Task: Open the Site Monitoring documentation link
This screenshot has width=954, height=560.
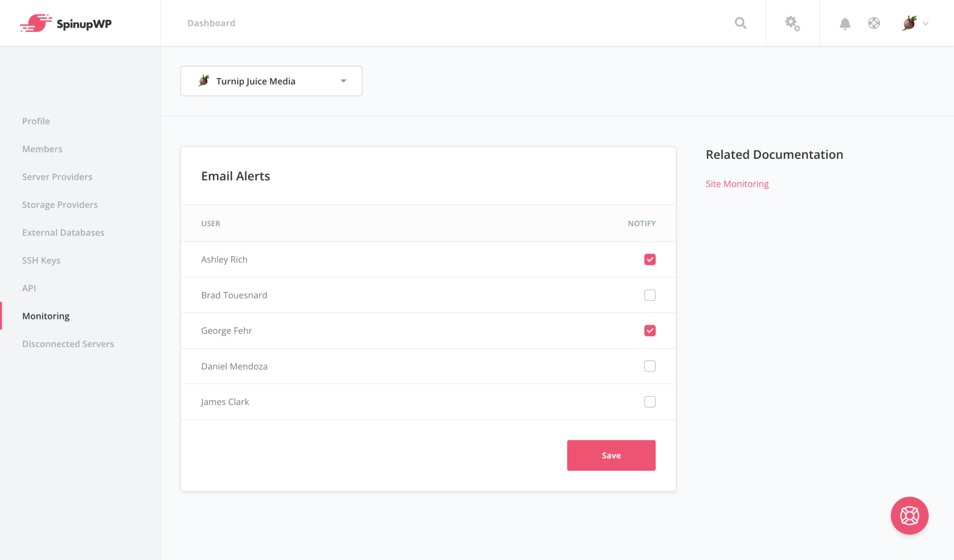Action: pyautogui.click(x=737, y=184)
